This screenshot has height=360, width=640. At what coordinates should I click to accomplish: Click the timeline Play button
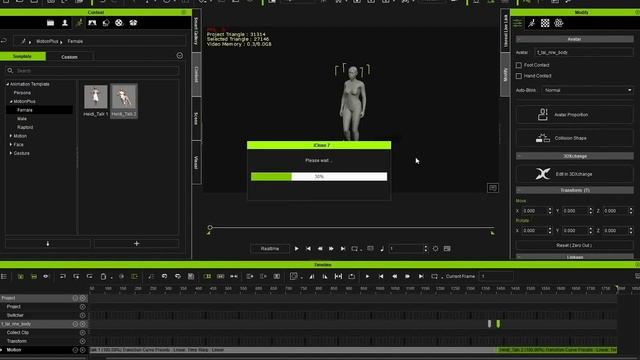(367, 277)
